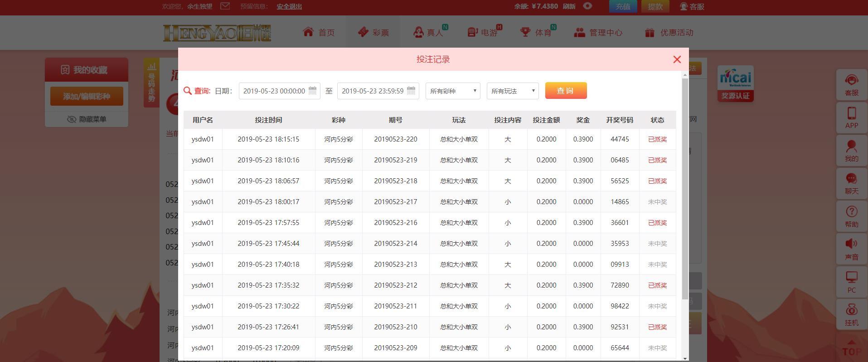Expand the 所有玩法 dropdown
The height and width of the screenshot is (362, 868).
tap(513, 91)
